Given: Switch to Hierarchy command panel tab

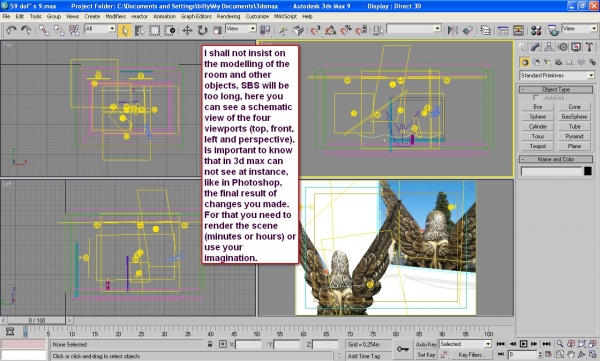Looking at the screenshot, I should click(549, 47).
